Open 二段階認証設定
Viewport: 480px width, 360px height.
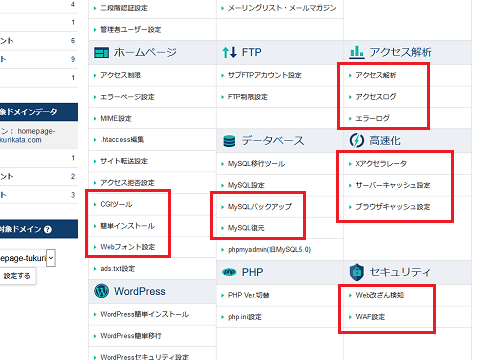[x=124, y=8]
